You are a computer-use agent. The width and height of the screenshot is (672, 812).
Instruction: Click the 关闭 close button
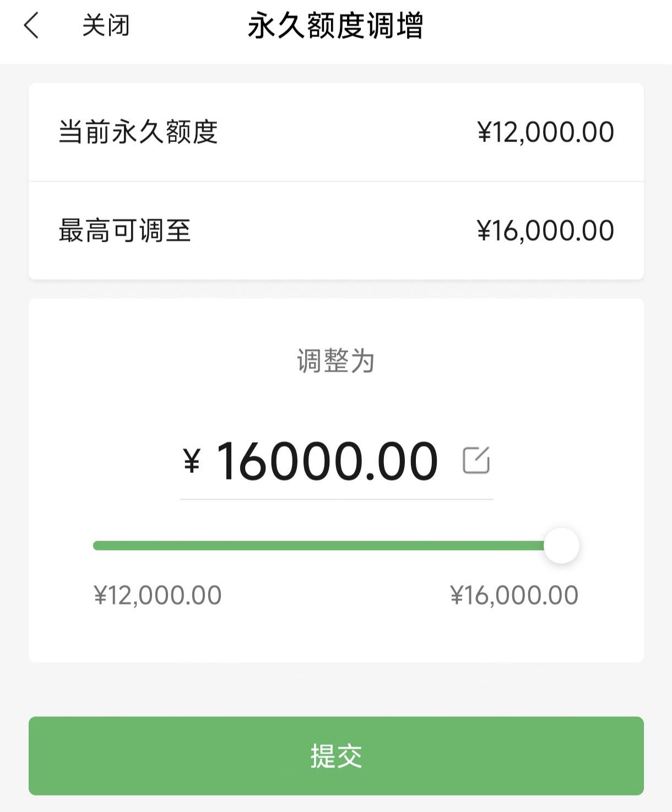(x=106, y=26)
